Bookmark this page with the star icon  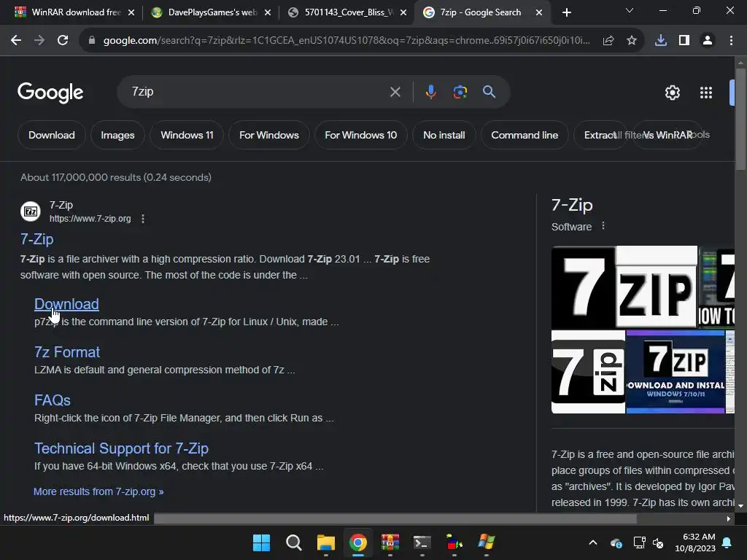click(632, 41)
